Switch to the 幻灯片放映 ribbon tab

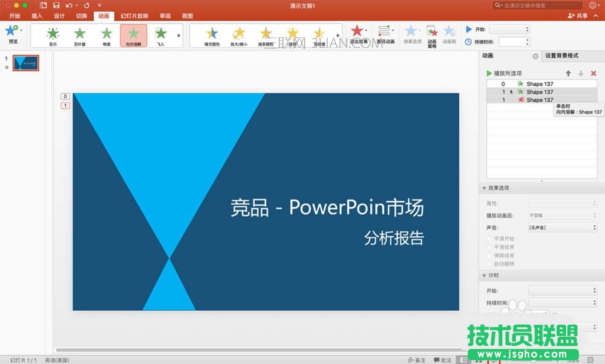pos(134,16)
